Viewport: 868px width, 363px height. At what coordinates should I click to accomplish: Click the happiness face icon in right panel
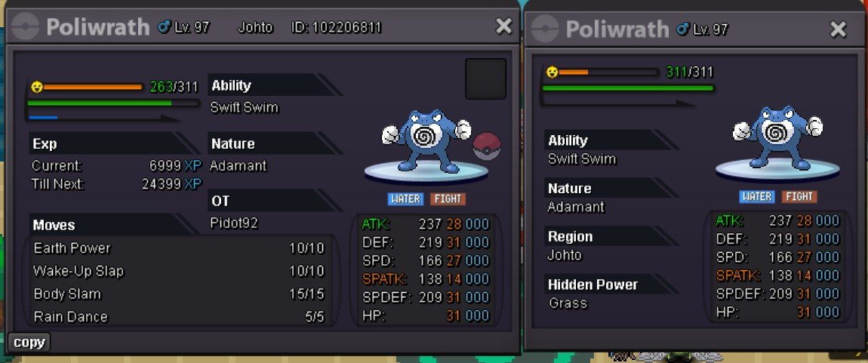pos(552,72)
